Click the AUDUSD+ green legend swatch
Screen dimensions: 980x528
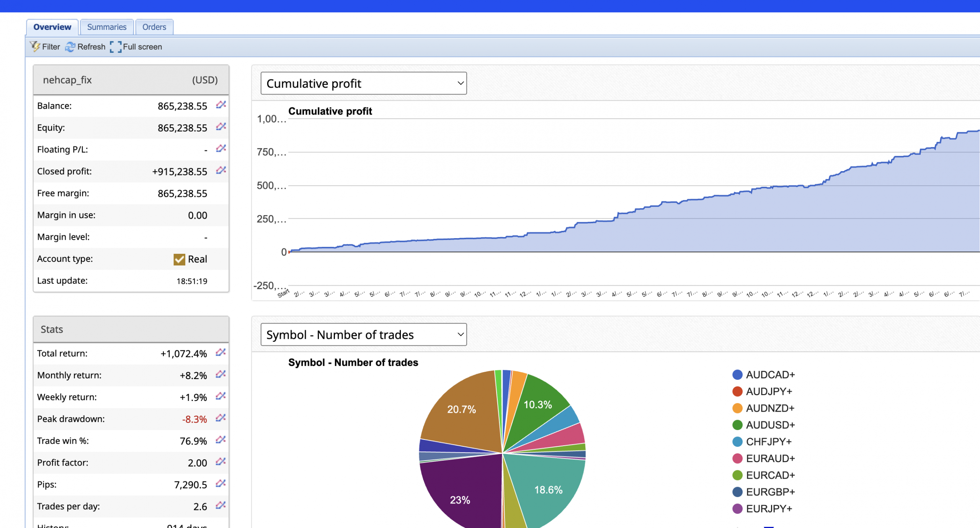[737, 425]
